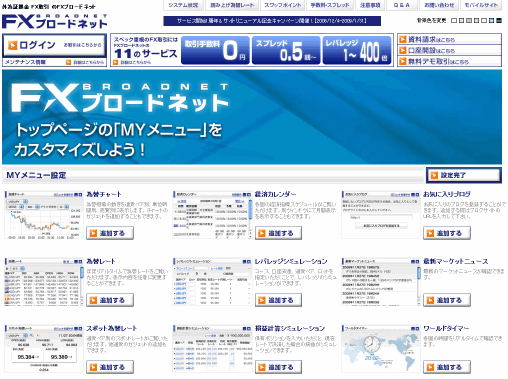The height and width of the screenshot is (379, 508).
Task: Click the 為替チャート widget title
Action: (x=104, y=194)
